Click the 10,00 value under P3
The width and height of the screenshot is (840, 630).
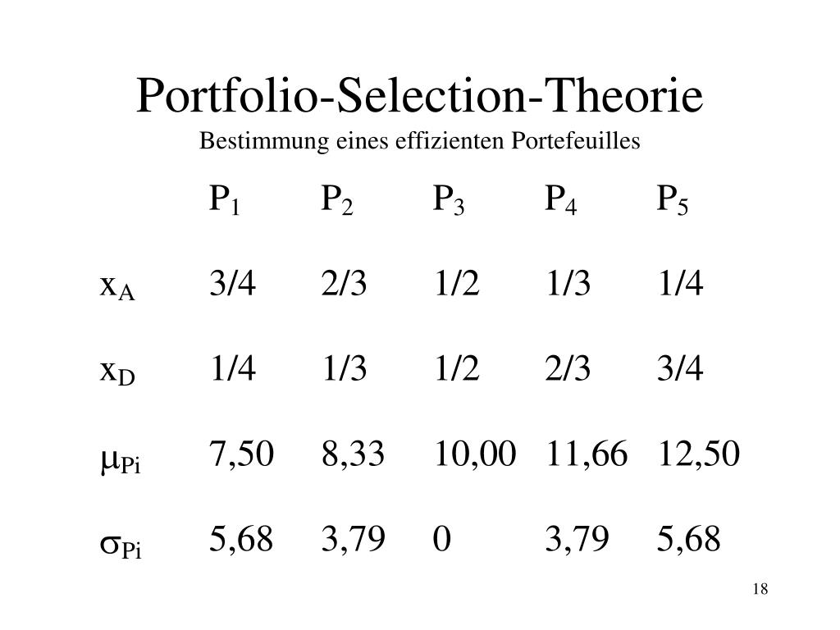click(x=475, y=454)
